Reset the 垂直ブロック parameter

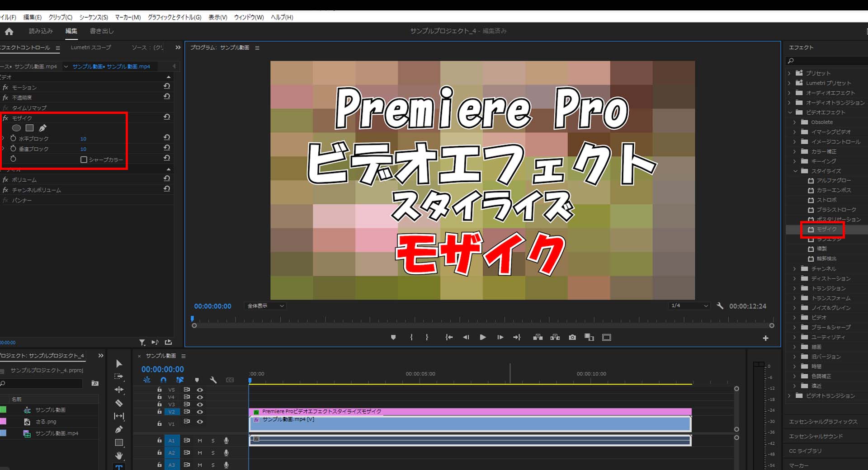pos(167,148)
